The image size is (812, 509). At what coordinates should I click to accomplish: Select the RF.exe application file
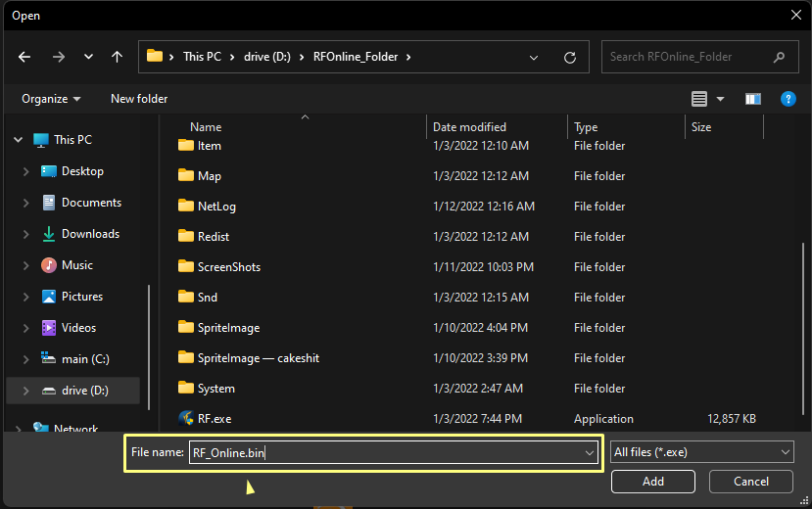215,419
